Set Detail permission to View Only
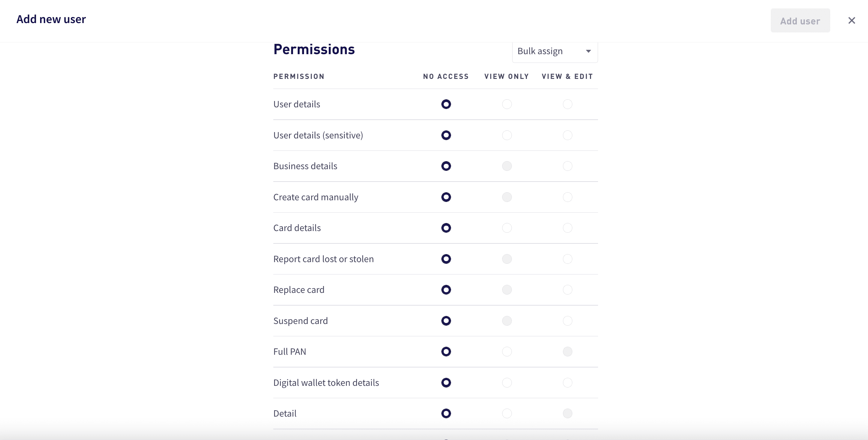 point(507,413)
